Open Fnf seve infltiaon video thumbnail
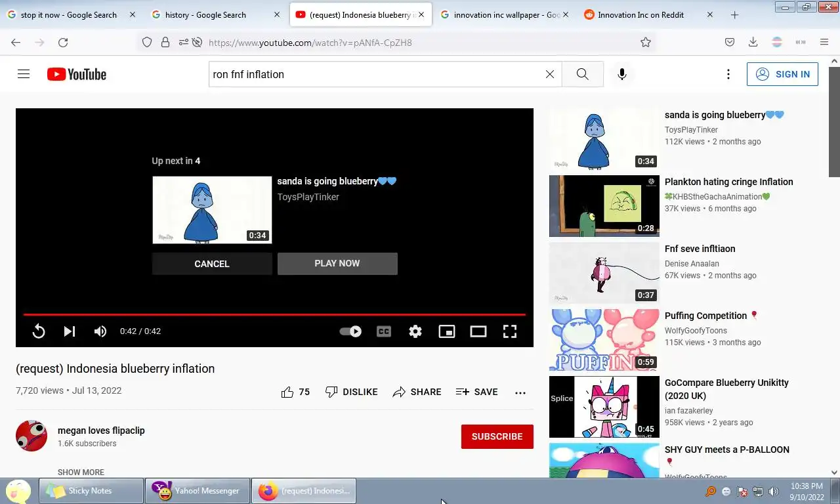The height and width of the screenshot is (504, 840). click(x=604, y=273)
